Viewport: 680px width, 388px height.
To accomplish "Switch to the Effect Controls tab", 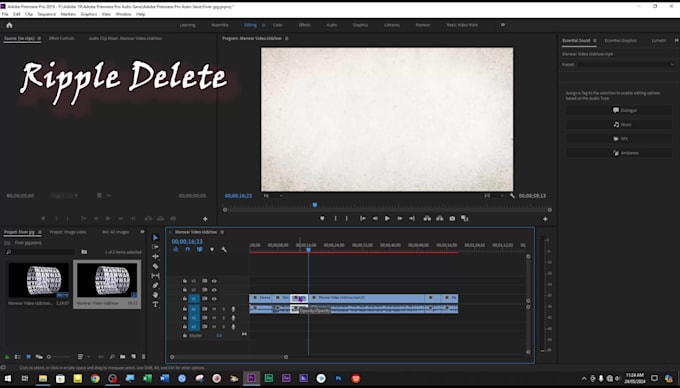I will point(62,38).
